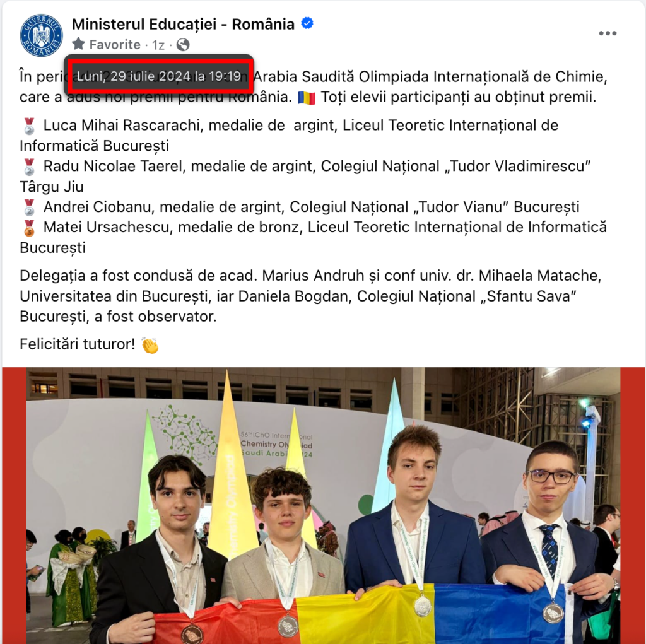Image resolution: width=646 pixels, height=644 pixels.
Task: Click the ICHO Chemistry Olympiad banner in photo
Action: pos(276,445)
